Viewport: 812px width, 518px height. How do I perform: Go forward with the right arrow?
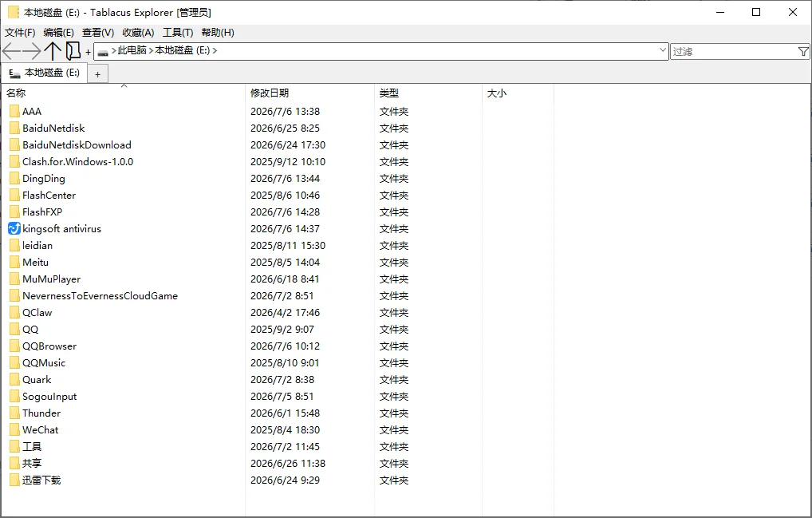[x=32, y=51]
